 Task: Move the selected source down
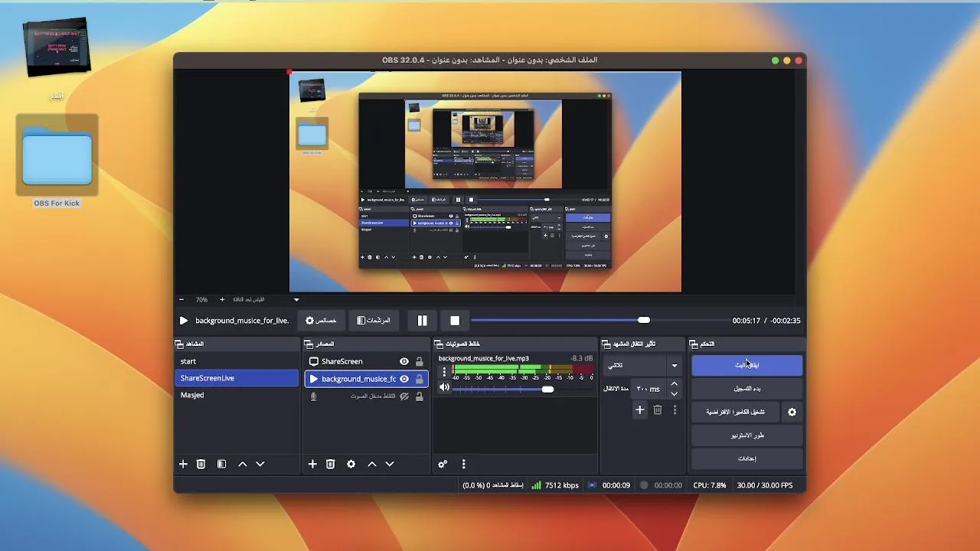390,464
